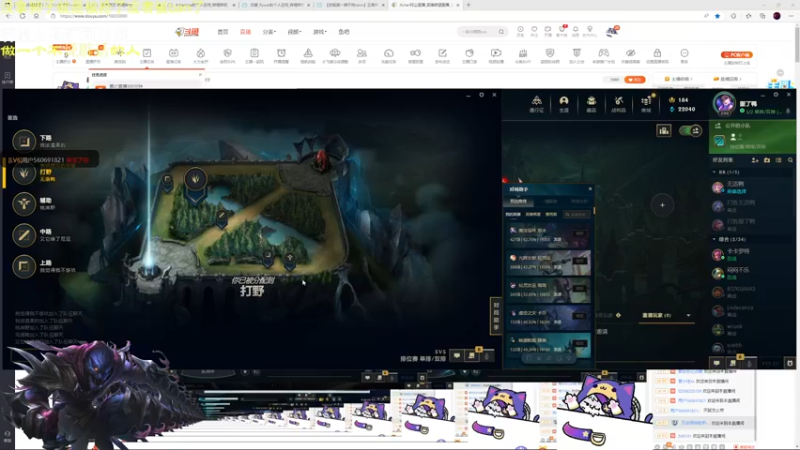Expand the 直播回顾 chevron link

click(727, 79)
